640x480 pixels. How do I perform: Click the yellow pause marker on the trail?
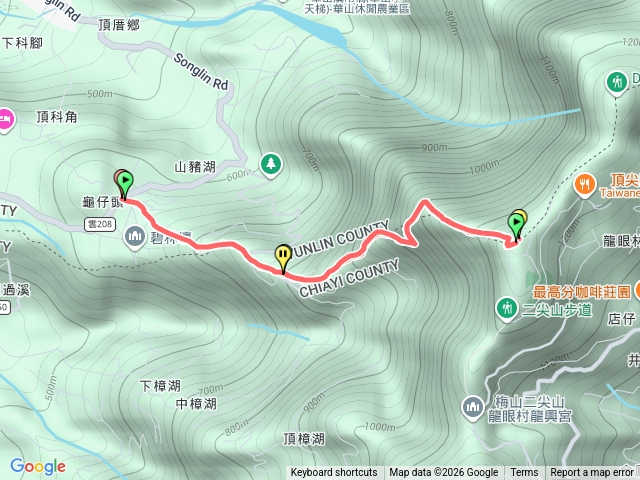click(x=283, y=257)
